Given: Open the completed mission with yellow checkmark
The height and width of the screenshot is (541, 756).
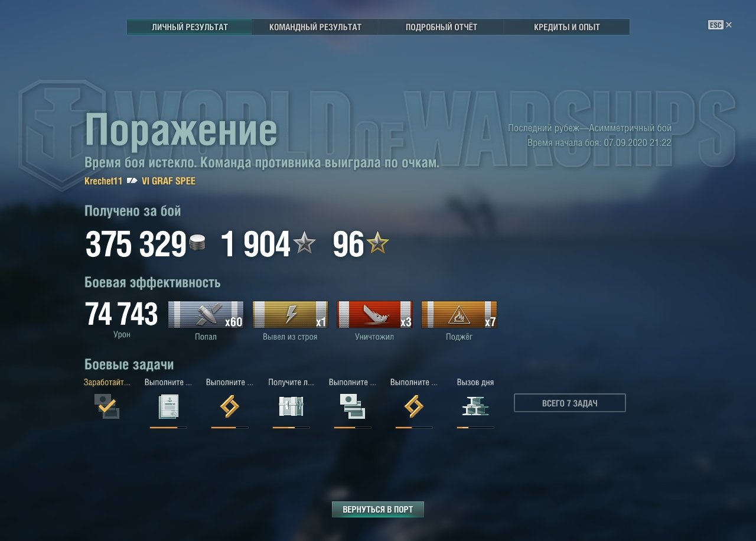Looking at the screenshot, I should 107,406.
